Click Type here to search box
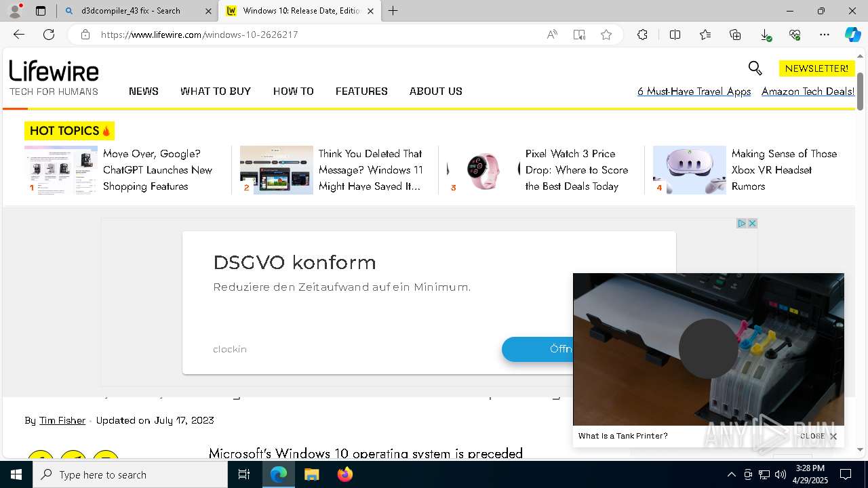This screenshot has width=868, height=488. (130, 474)
